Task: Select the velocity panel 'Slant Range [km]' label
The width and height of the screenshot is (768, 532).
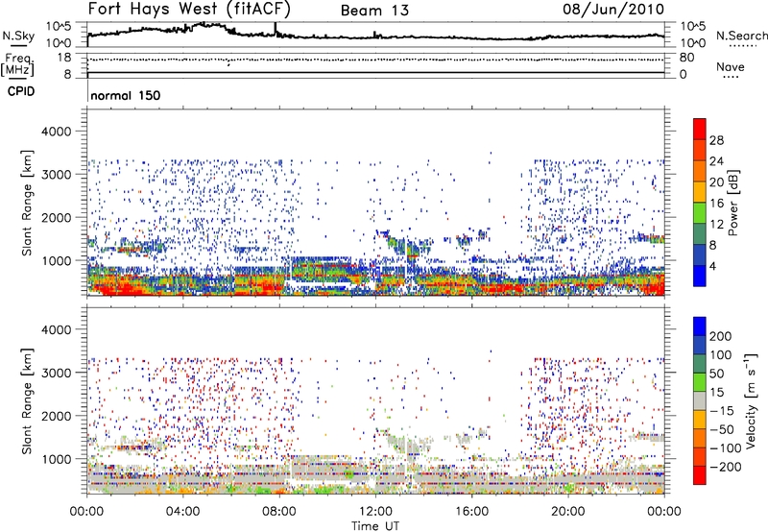Action: point(28,401)
